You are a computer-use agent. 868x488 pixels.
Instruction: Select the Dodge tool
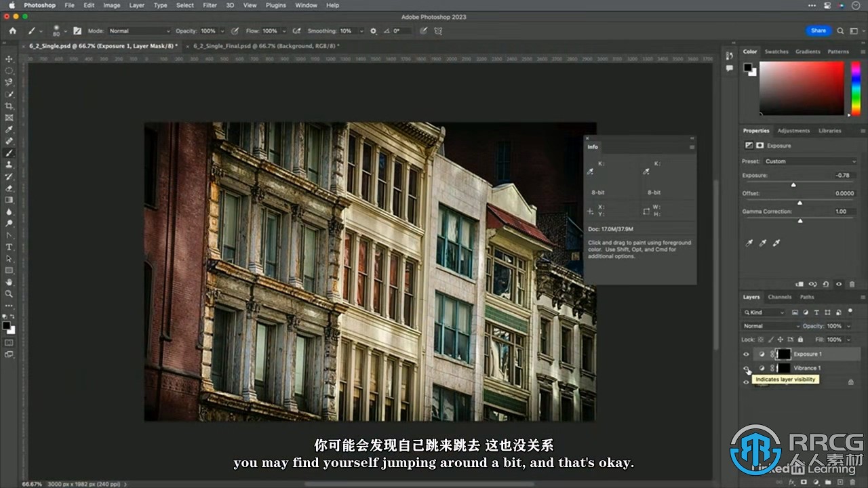pyautogui.click(x=9, y=223)
